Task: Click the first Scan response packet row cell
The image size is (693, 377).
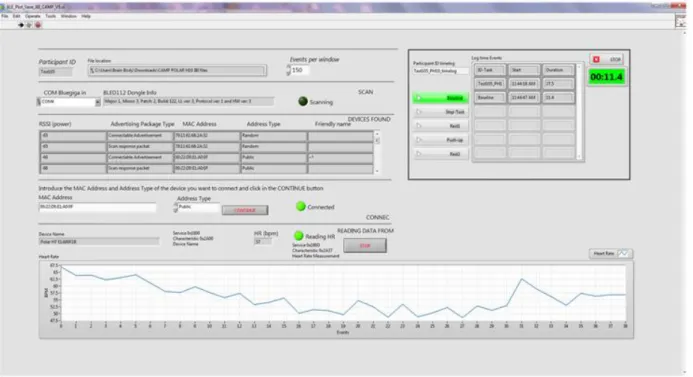Action: pos(140,147)
